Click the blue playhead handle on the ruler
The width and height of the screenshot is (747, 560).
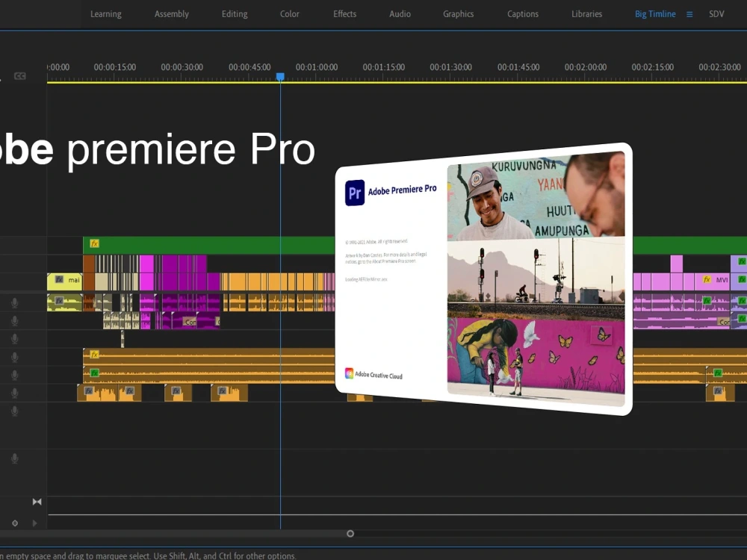[280, 77]
